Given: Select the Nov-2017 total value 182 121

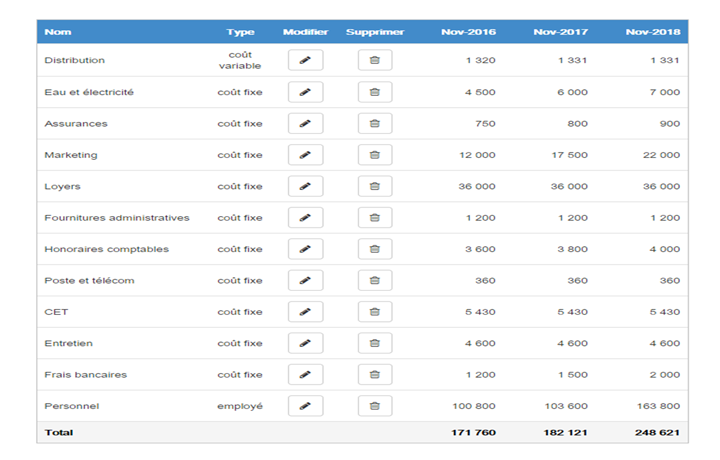Looking at the screenshot, I should point(566,432).
